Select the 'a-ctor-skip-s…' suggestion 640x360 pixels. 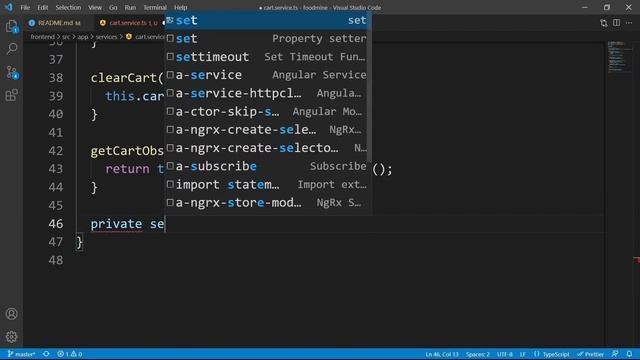click(267, 111)
